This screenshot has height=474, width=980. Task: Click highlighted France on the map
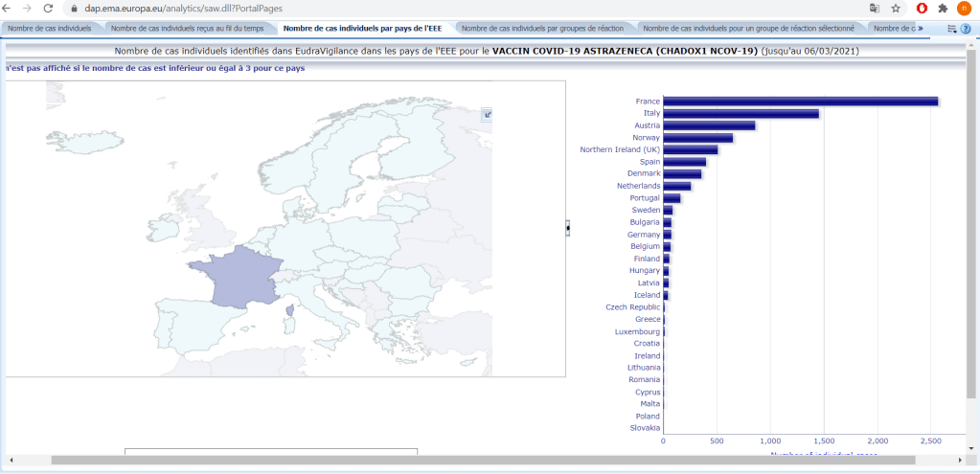pyautogui.click(x=235, y=282)
